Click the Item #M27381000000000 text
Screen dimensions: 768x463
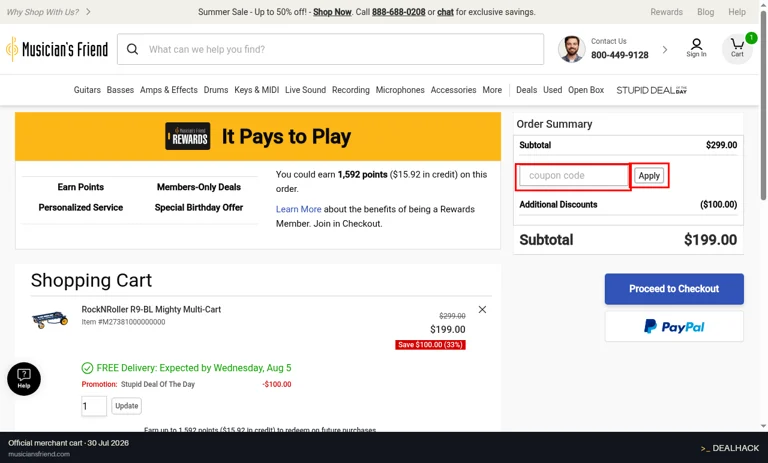click(123, 322)
